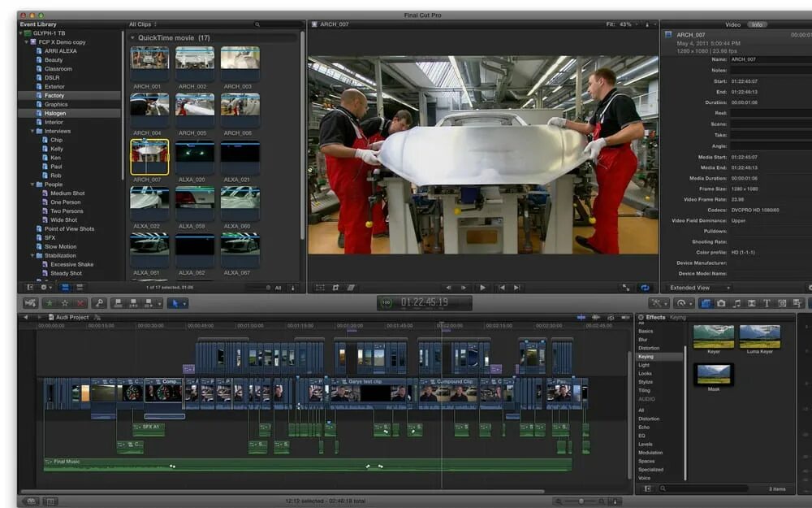Toggle filmstrip view in the Event Browser

(66, 287)
